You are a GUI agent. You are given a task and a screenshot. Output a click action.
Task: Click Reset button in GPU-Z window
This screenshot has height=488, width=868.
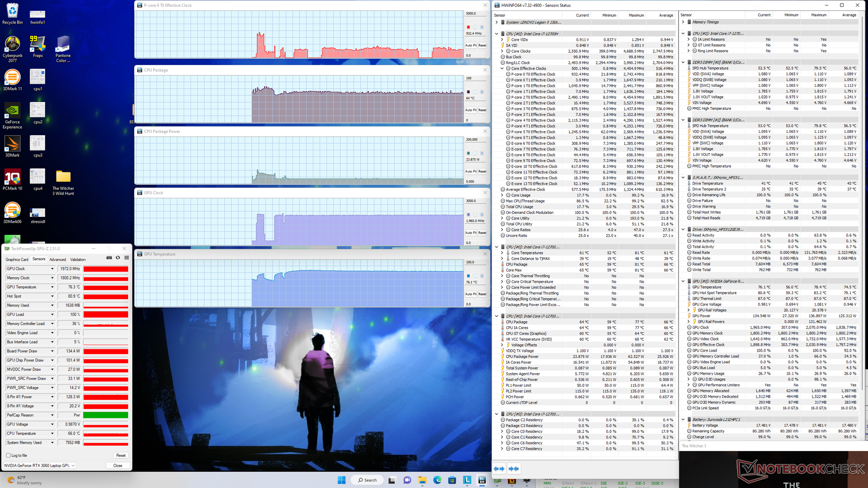[x=121, y=455]
